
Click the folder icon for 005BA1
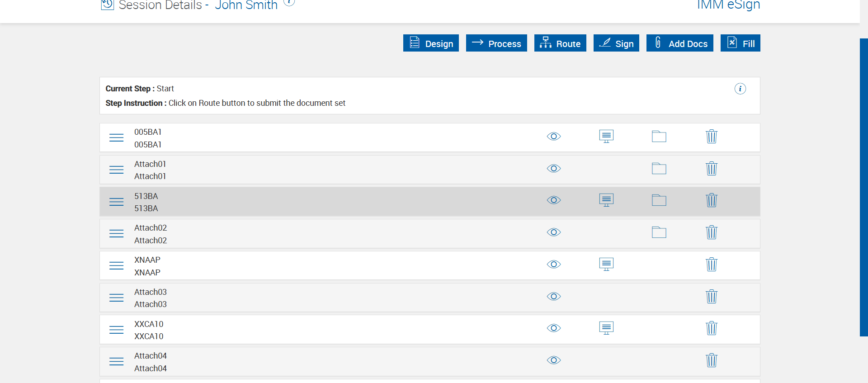[659, 137]
